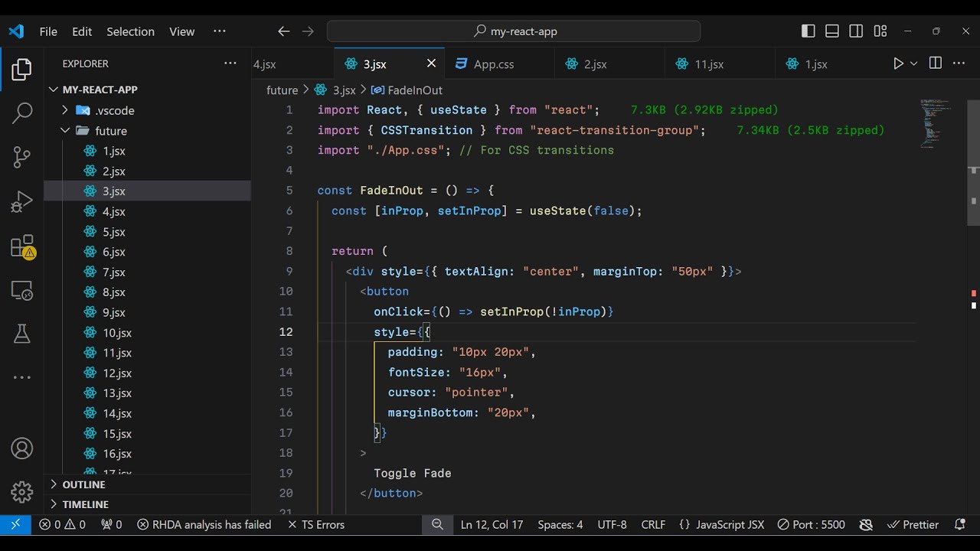Go forward with the navigation arrow
This screenshot has height=551, width=980.
pyautogui.click(x=308, y=31)
